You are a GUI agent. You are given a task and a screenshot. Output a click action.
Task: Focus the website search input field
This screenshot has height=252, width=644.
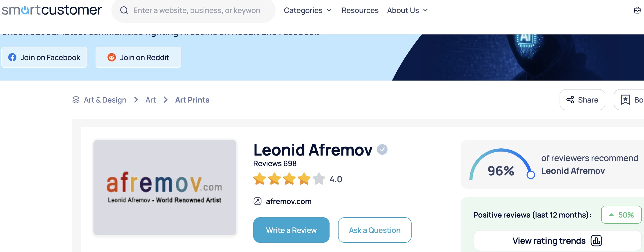click(197, 10)
